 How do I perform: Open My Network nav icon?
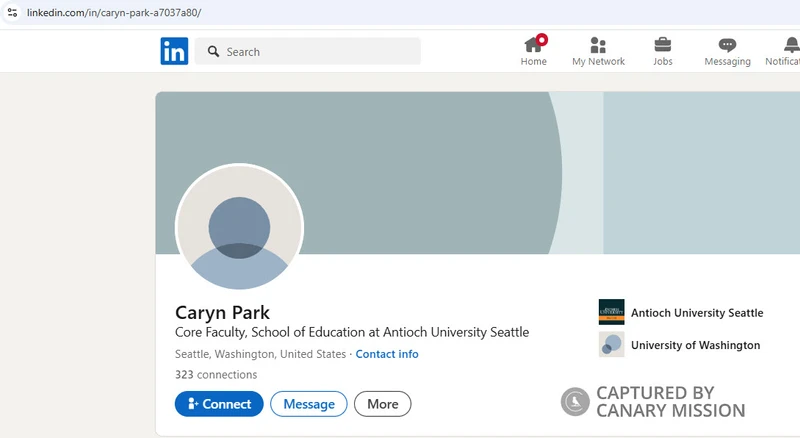598,51
